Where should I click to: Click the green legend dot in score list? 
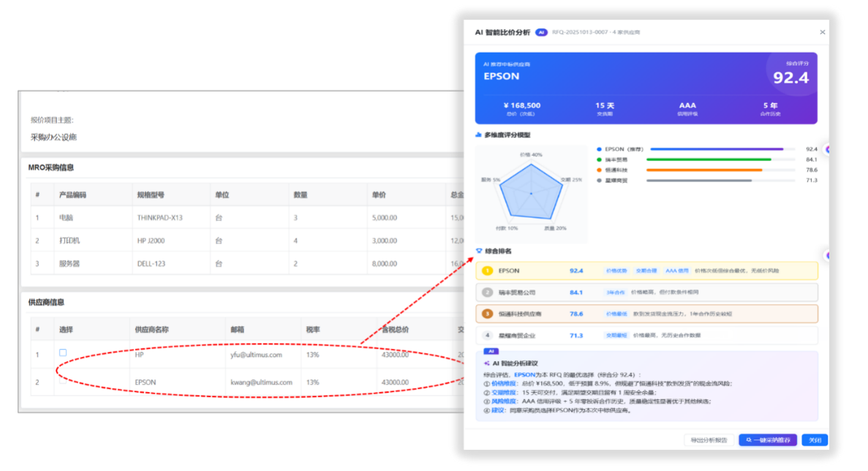599,159
